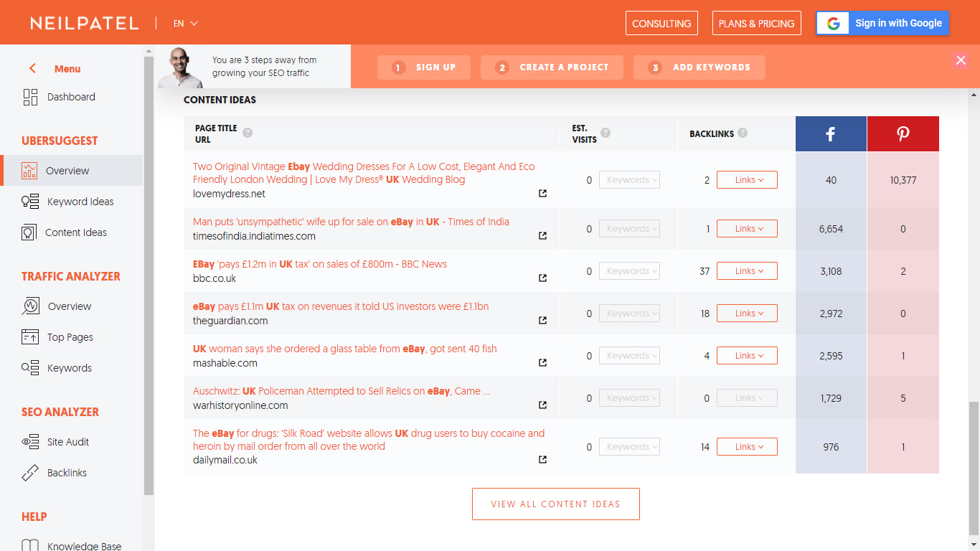Click the Ubersuggest Overview chart icon
This screenshot has width=980, height=551.
tap(29, 171)
